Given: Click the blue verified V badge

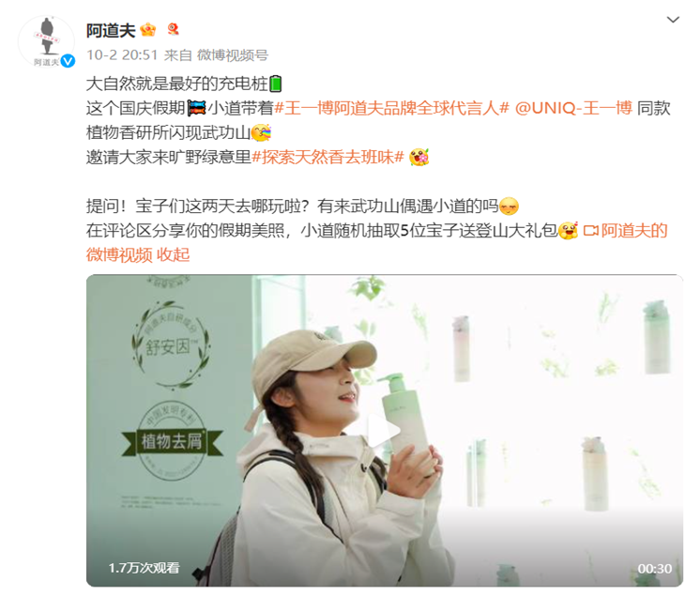Looking at the screenshot, I should point(68,61).
